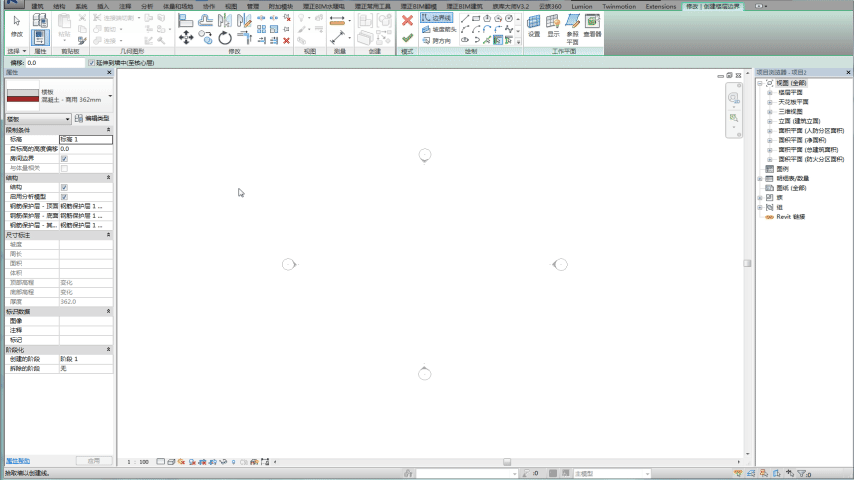The height and width of the screenshot is (480, 854).
Task: Select the Circle draw tool
Action: 509,18
